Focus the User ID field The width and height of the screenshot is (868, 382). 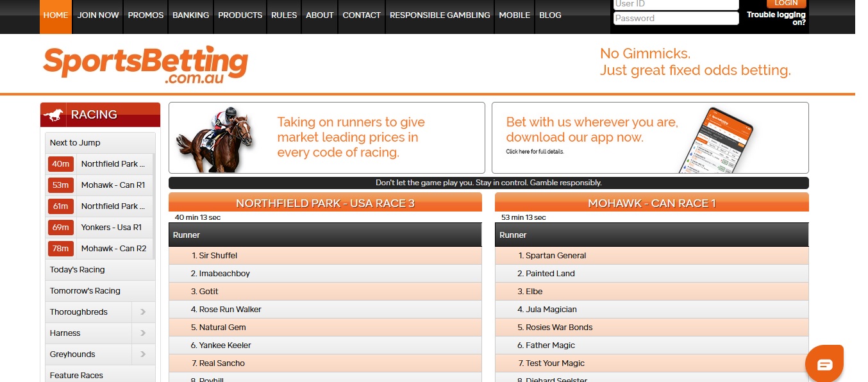tap(676, 4)
